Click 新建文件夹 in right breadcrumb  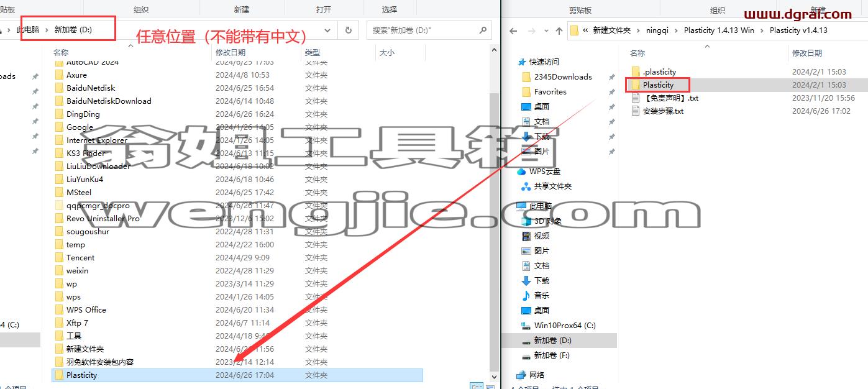tap(611, 30)
